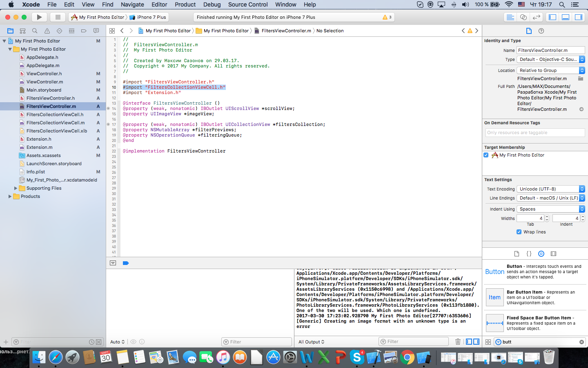The height and width of the screenshot is (368, 588).
Task: Open the Auto variables scope dropdown
Action: [118, 342]
